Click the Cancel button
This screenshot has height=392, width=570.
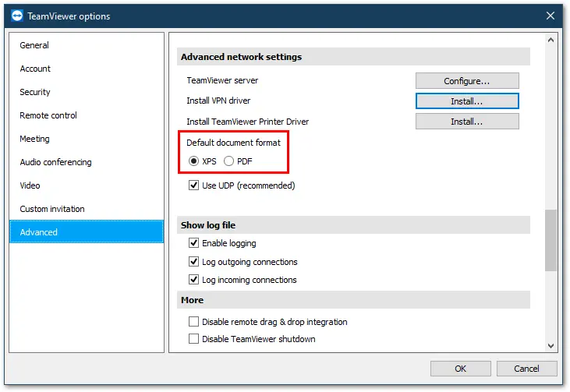(527, 369)
